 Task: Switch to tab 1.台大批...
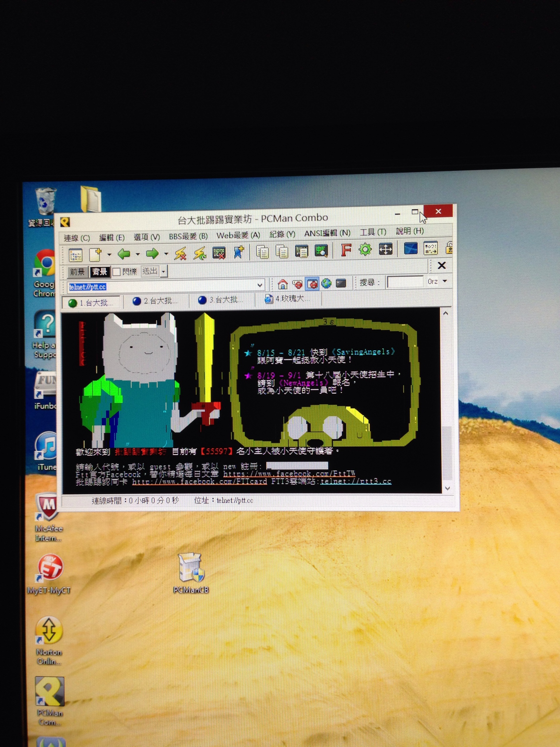[92, 303]
